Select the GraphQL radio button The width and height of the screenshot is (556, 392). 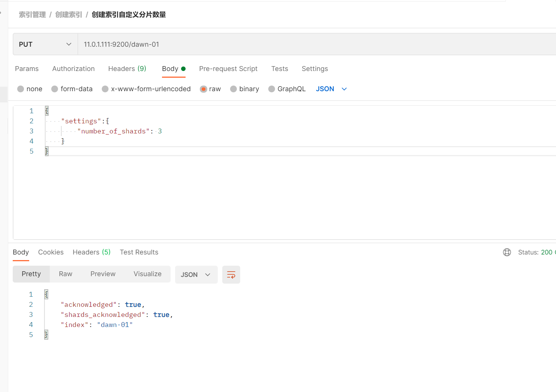coord(272,89)
